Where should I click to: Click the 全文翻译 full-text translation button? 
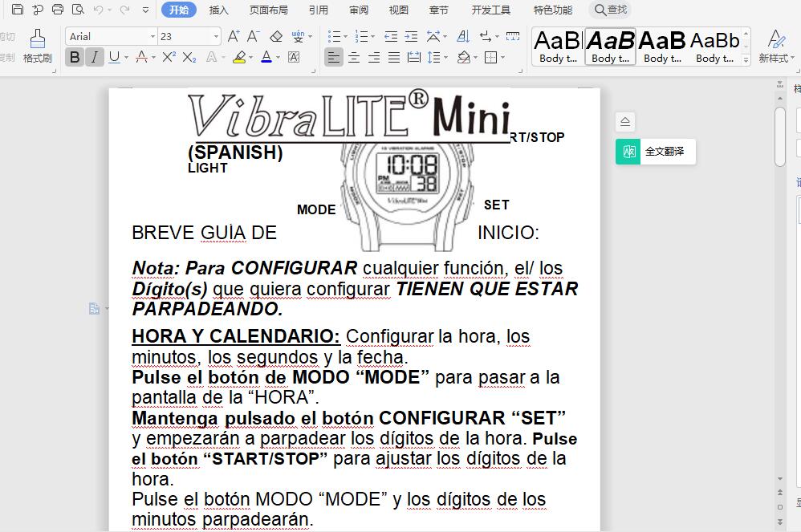(656, 152)
